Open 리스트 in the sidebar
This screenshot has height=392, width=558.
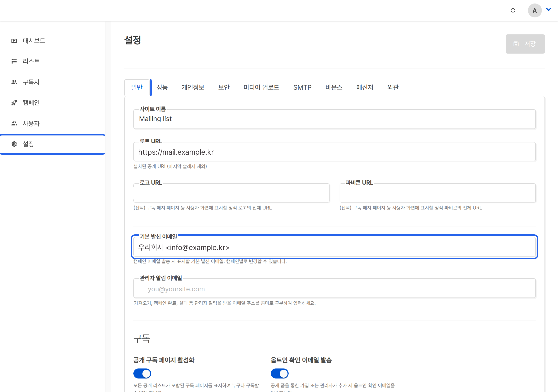(x=52, y=61)
